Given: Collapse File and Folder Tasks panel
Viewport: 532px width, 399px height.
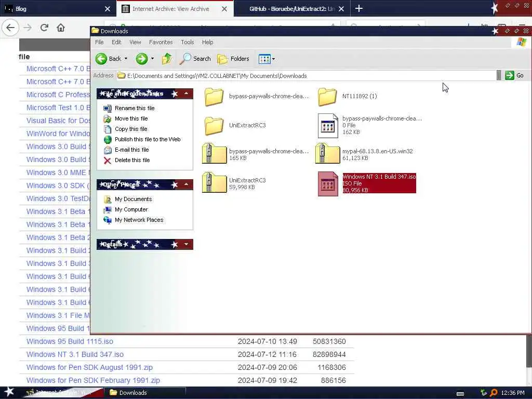Looking at the screenshot, I should click(x=187, y=94).
